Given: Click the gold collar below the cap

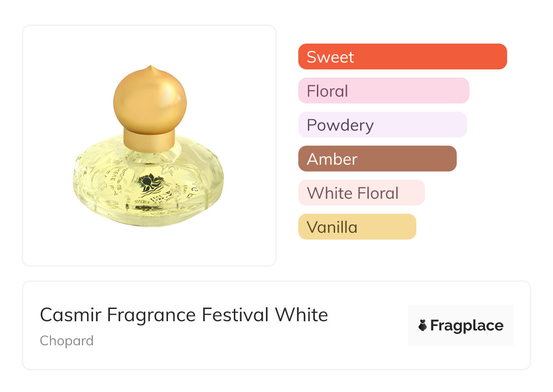Looking at the screenshot, I should pos(149,139).
